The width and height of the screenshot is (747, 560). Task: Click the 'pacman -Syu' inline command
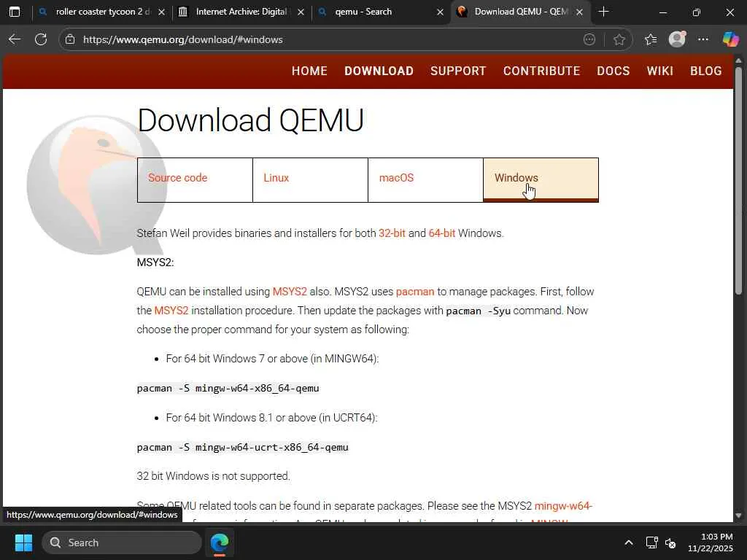[x=478, y=311]
